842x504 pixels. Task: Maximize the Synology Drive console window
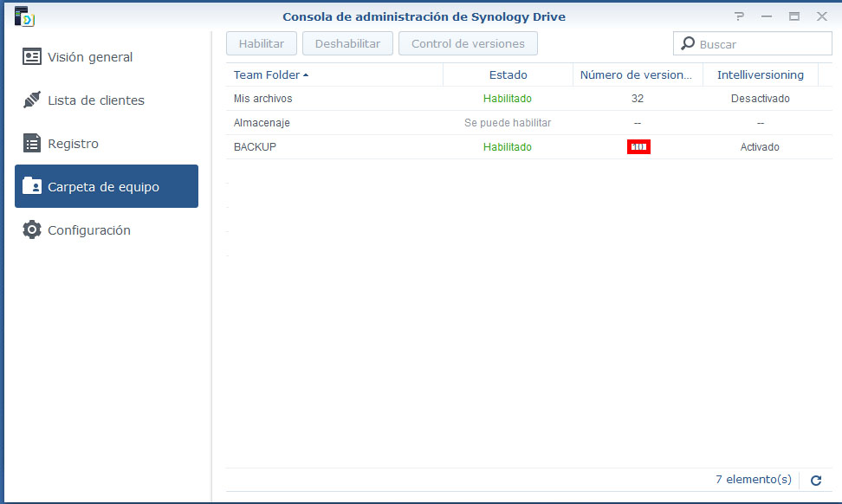click(x=794, y=16)
